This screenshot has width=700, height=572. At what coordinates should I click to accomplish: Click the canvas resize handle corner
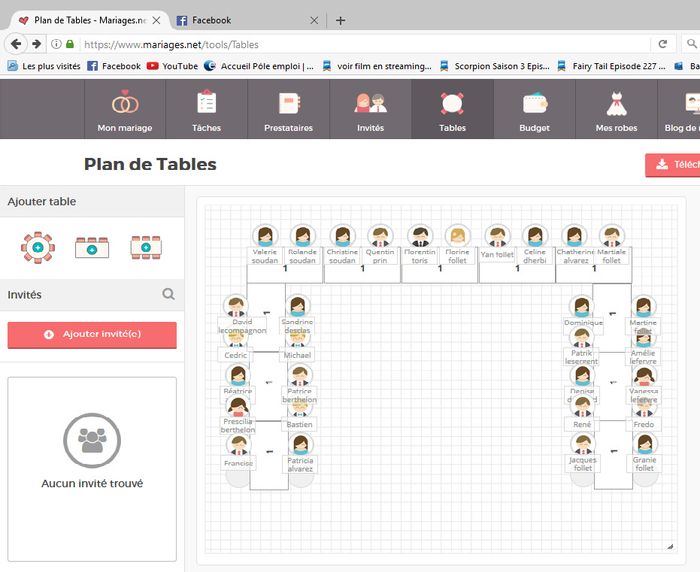click(669, 546)
